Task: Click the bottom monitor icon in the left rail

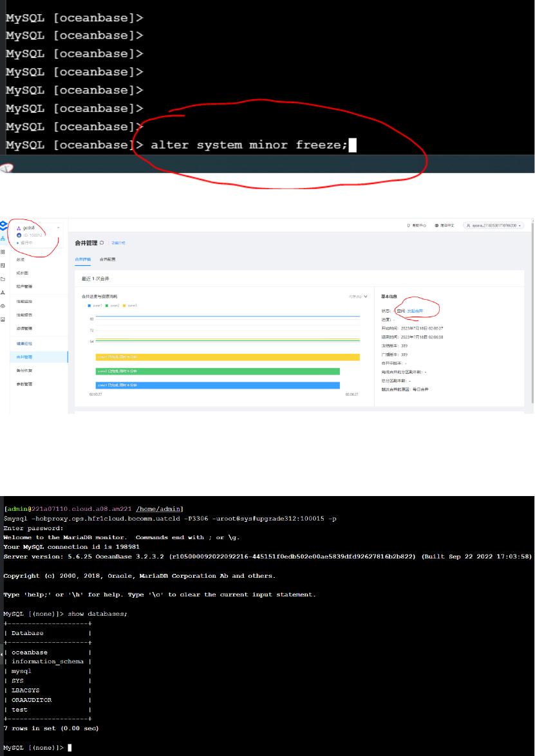Action: pyautogui.click(x=3, y=319)
